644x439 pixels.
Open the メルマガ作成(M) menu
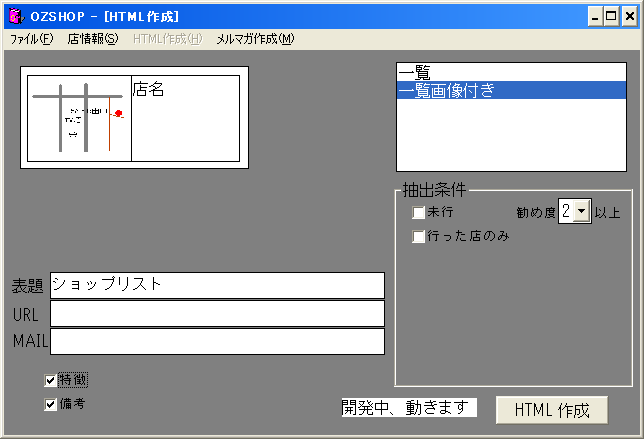255,39
